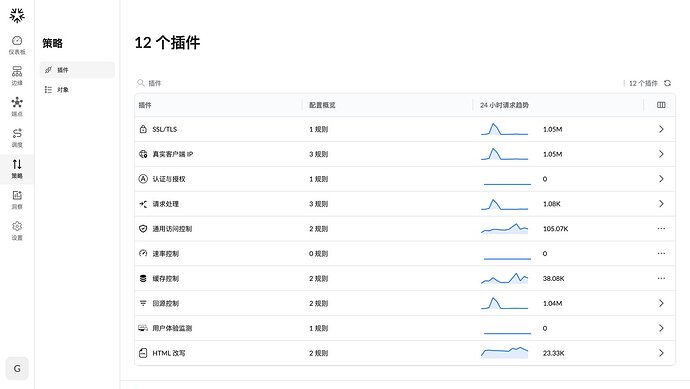This screenshot has height=389, width=690.
Task: Click the HTML 改写 file icon
Action: pos(143,353)
